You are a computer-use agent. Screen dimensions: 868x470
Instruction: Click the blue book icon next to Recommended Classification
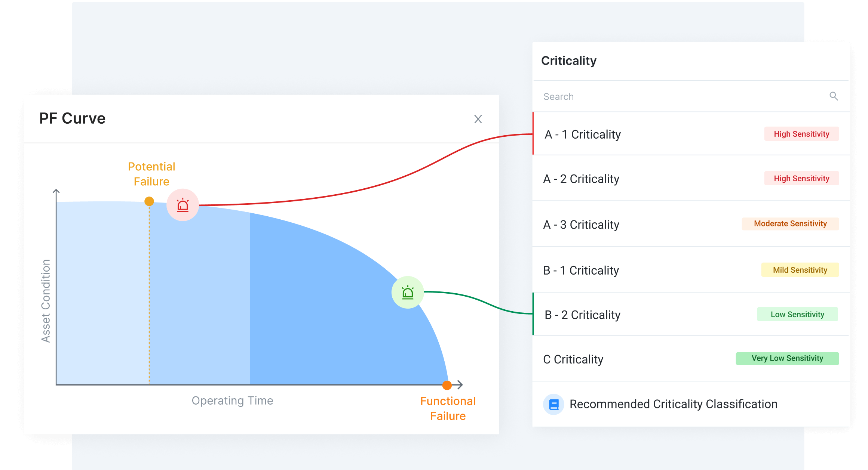pyautogui.click(x=553, y=404)
